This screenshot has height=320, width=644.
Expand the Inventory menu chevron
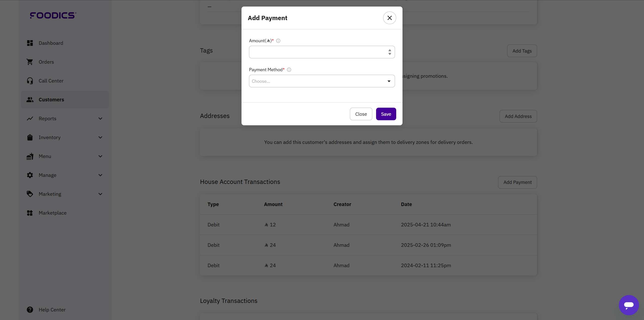tap(100, 137)
